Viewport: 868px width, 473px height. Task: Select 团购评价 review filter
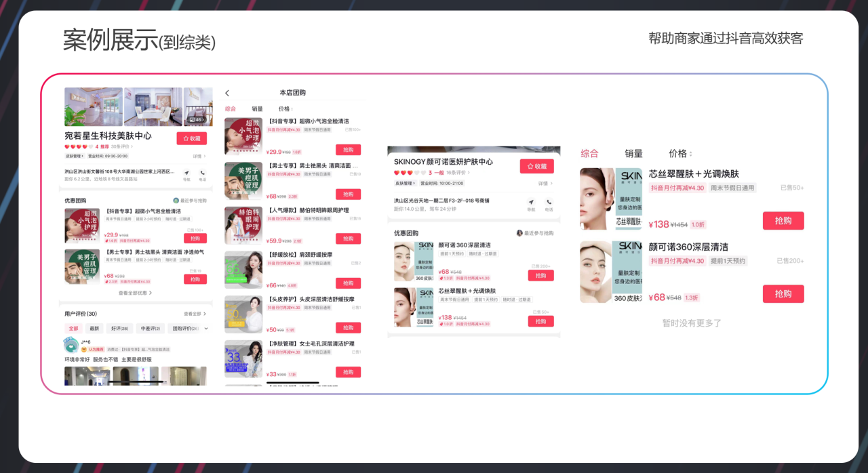click(183, 328)
